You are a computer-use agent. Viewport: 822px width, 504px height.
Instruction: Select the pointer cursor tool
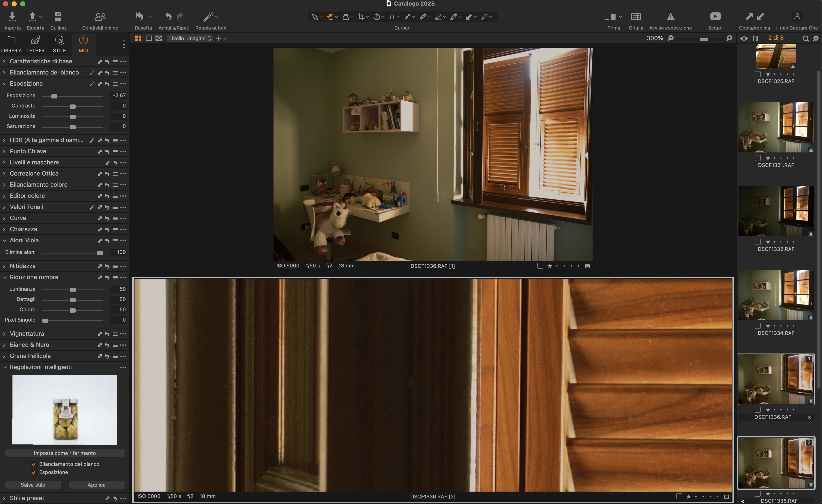pyautogui.click(x=314, y=17)
